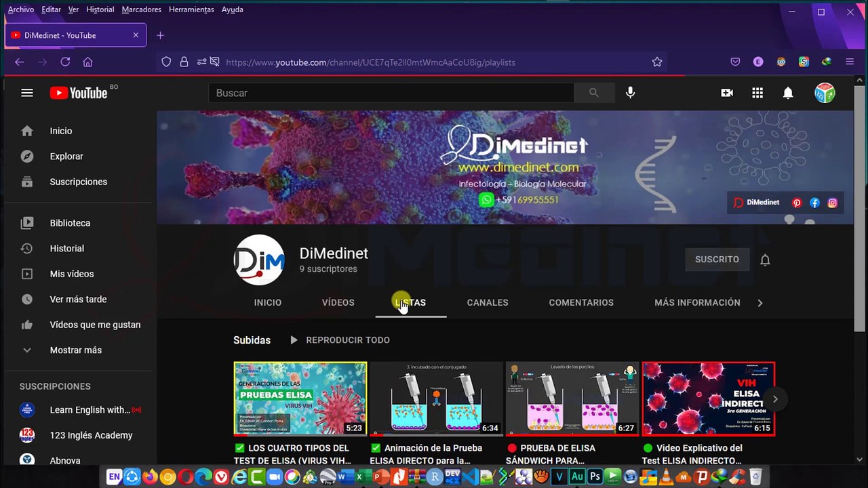Image resolution: width=868 pixels, height=488 pixels.
Task: Switch to the MÁS INFORMACIÓN tab
Action: pos(697,303)
